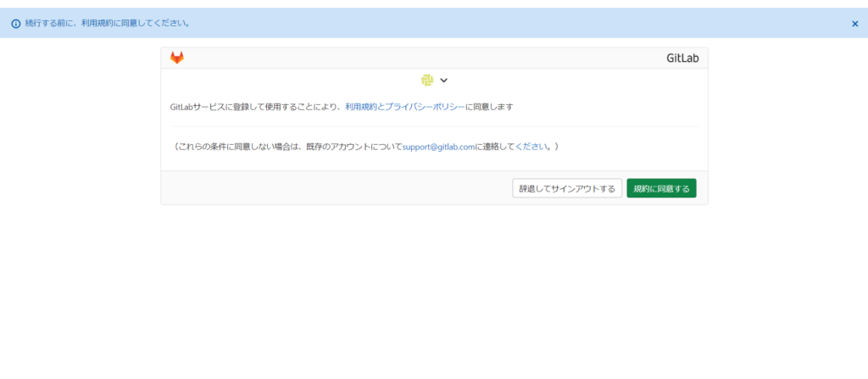Expand the chevron next to the avatar
Image resolution: width=868 pixels, height=379 pixels.
[443, 81]
